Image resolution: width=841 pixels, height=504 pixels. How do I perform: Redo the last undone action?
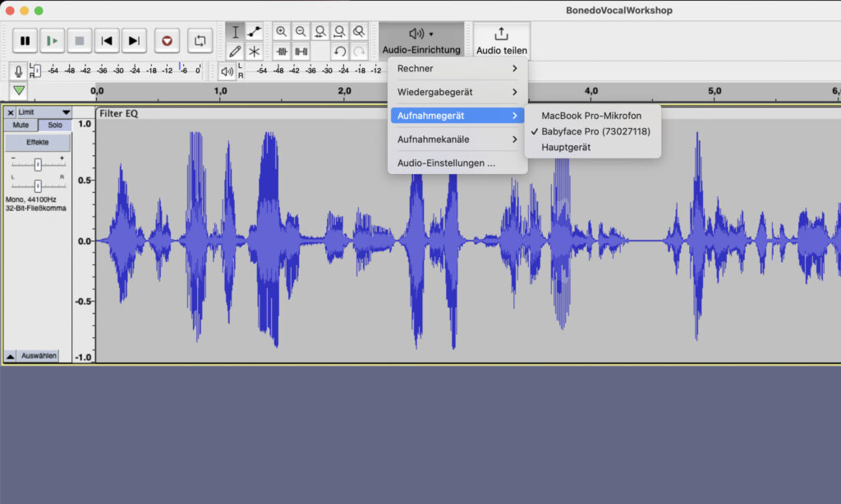click(x=359, y=52)
